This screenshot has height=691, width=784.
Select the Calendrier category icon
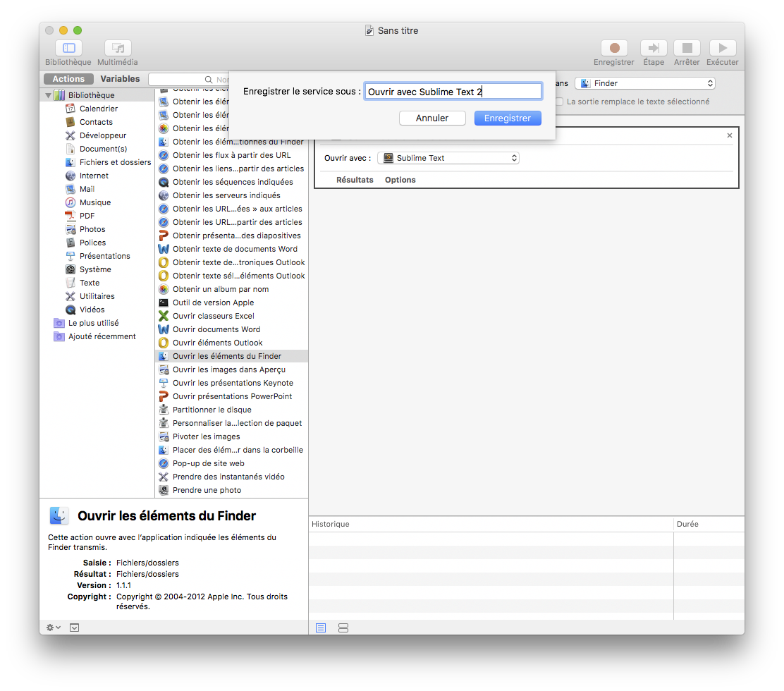(x=71, y=109)
